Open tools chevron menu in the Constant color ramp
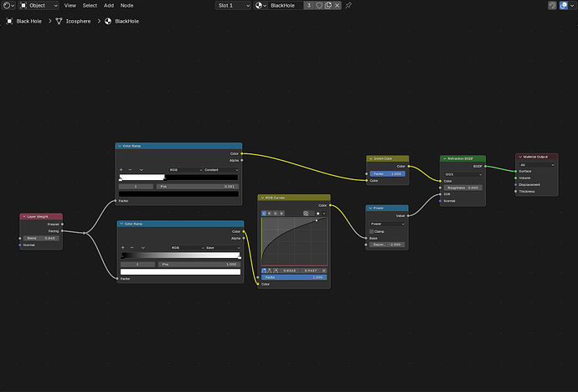 pos(142,170)
